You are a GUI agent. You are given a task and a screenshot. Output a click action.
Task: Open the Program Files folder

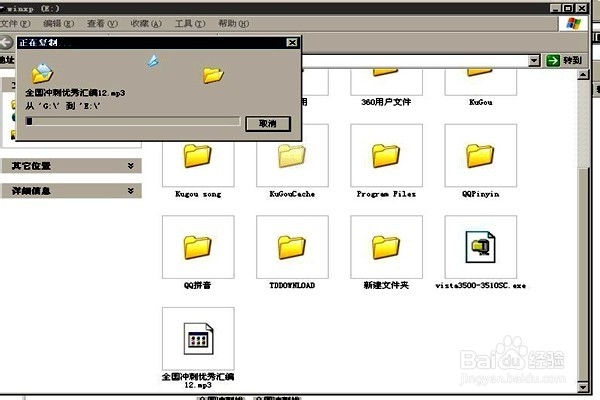[386, 155]
